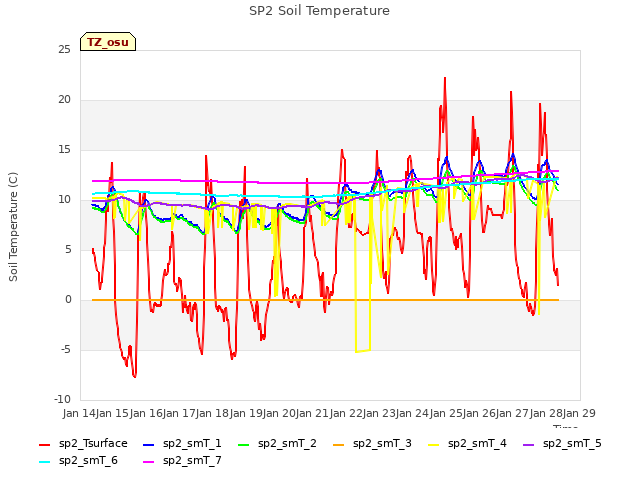Click the Jan 24 x-axis tick label

click(413, 413)
